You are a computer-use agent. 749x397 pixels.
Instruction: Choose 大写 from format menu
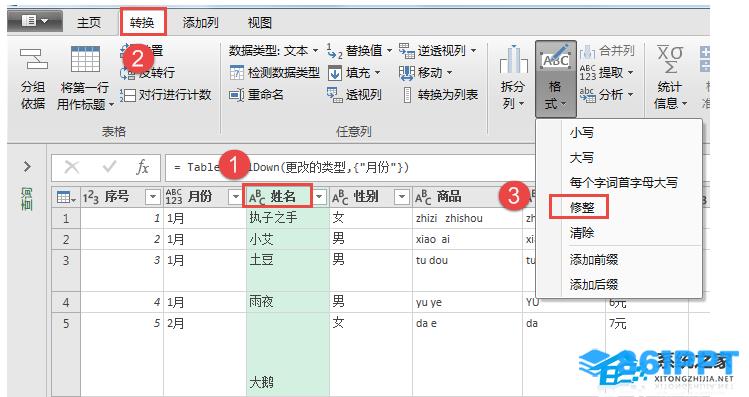[x=581, y=158]
